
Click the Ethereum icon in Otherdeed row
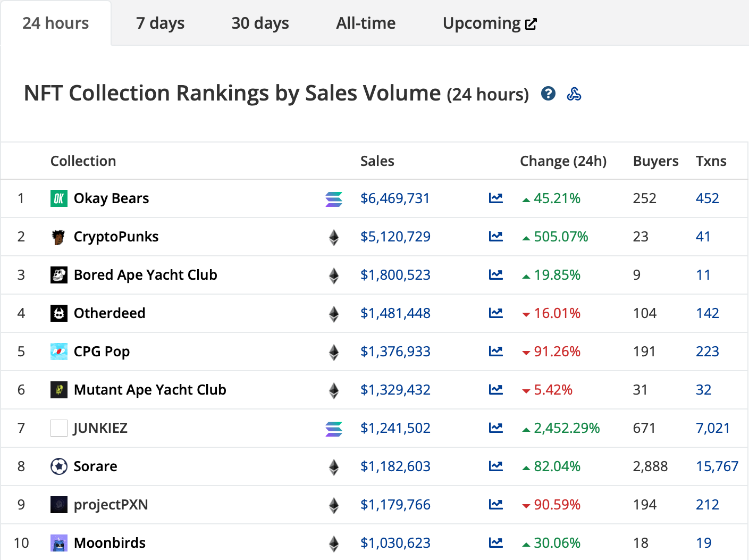334,314
